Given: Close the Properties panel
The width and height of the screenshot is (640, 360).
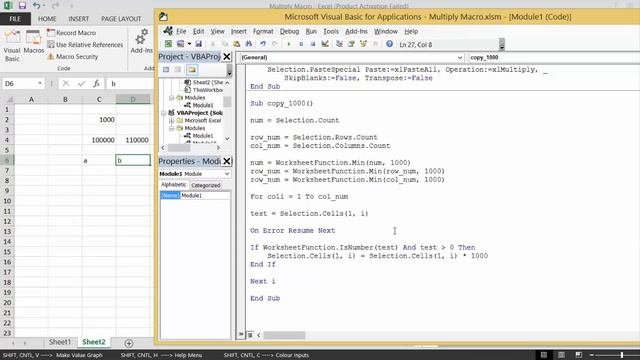Looking at the screenshot, I should coord(227,161).
